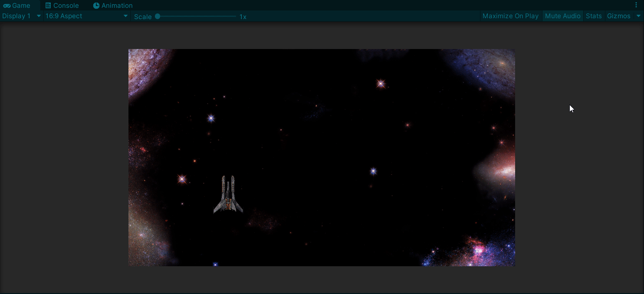
Task: Toggle Gizmos in the game view
Action: [618, 16]
